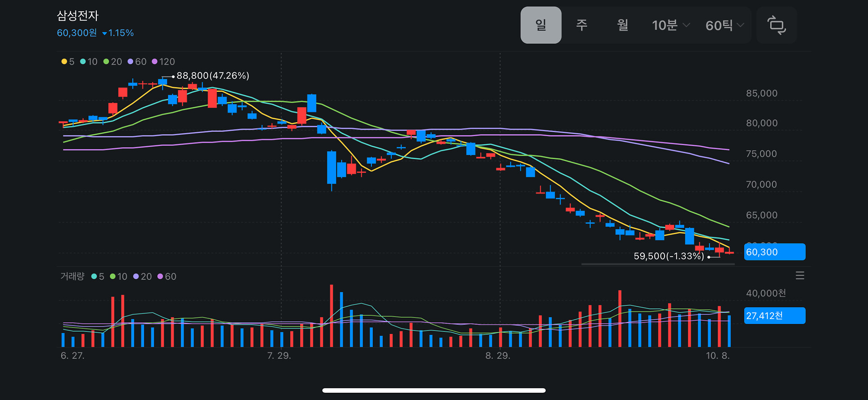Tap the volume 20-day average legend
Image resolution: width=868 pixels, height=400 pixels.
pos(142,276)
